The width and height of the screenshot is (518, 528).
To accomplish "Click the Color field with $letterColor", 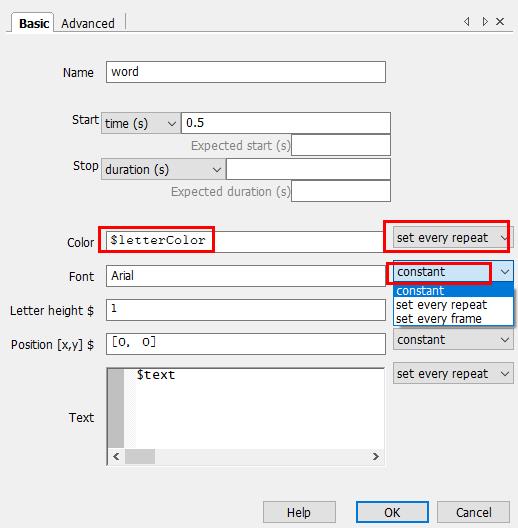I will tap(244, 241).
